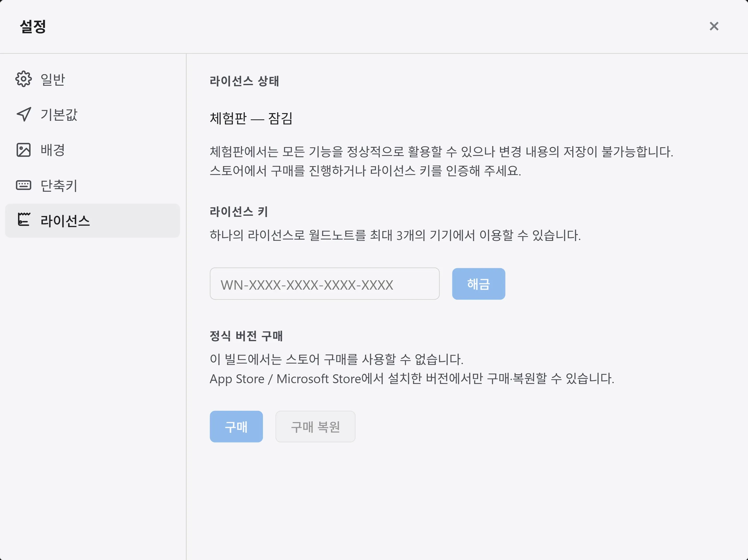Open the 일반 settings gear icon
This screenshot has height=560, width=748.
pyautogui.click(x=23, y=79)
